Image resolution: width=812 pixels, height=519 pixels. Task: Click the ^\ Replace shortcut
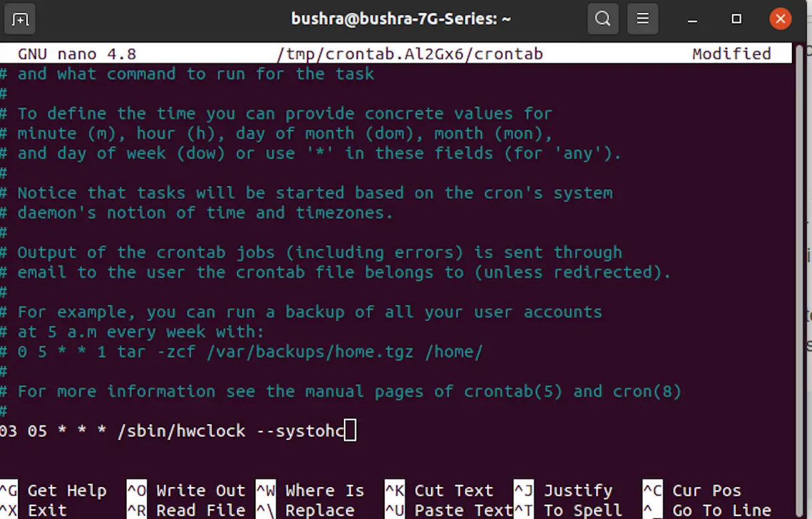[306, 510]
